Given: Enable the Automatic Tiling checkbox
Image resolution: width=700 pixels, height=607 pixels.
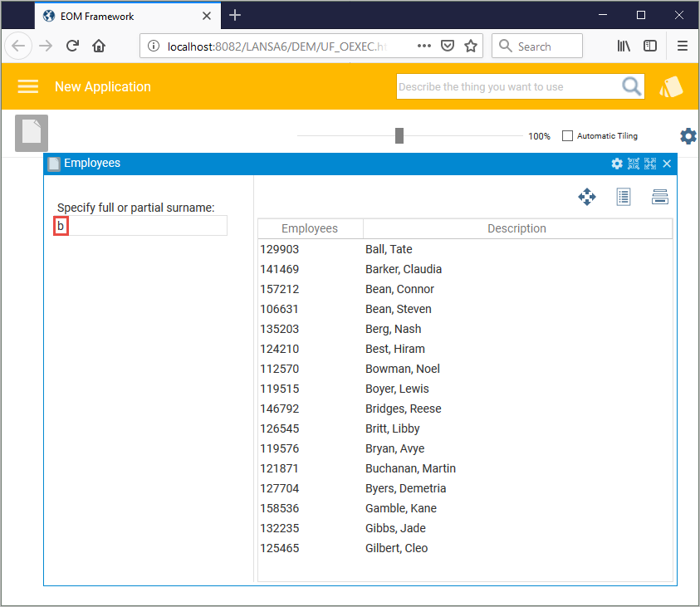Looking at the screenshot, I should coord(568,136).
